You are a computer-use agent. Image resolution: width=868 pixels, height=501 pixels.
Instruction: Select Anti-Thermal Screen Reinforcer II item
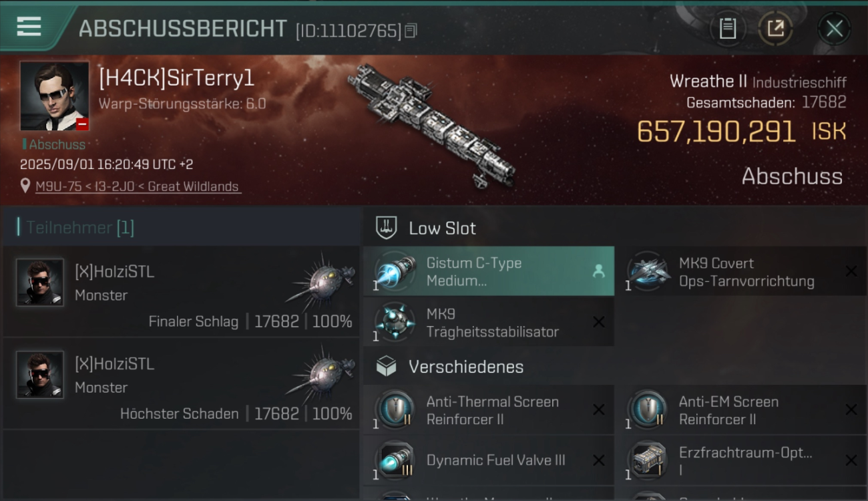tap(489, 410)
